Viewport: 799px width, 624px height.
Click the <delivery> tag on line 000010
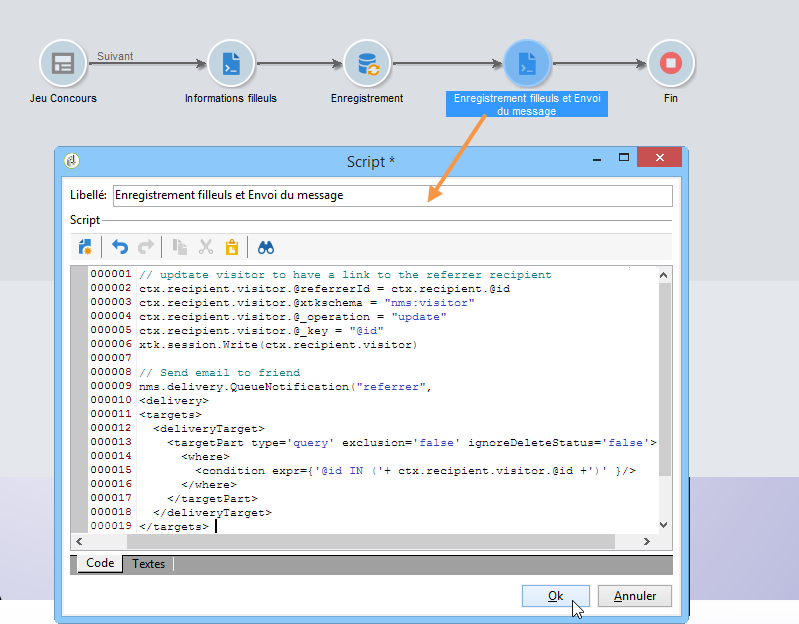click(x=174, y=401)
